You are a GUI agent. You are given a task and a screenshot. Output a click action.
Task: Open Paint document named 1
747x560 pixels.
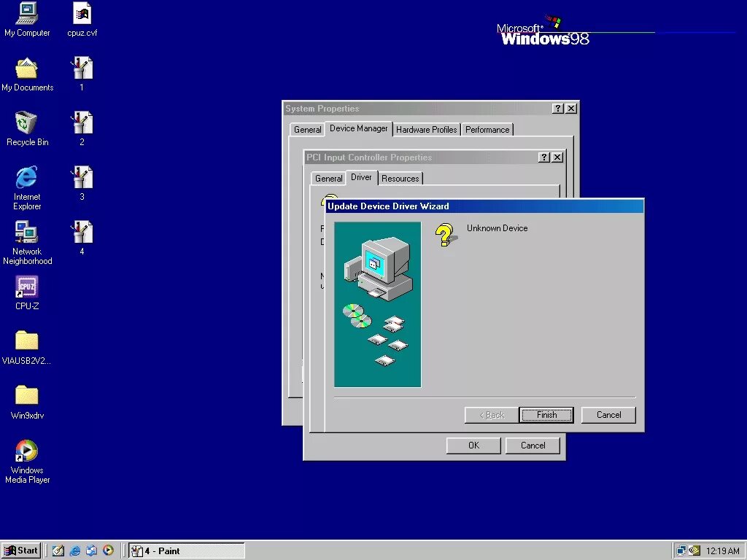(x=81, y=69)
